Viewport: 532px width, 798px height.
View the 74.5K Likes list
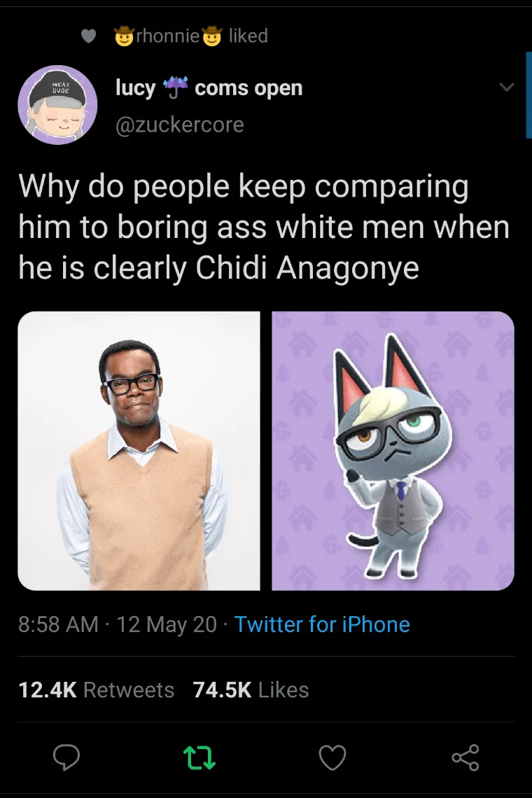251,689
